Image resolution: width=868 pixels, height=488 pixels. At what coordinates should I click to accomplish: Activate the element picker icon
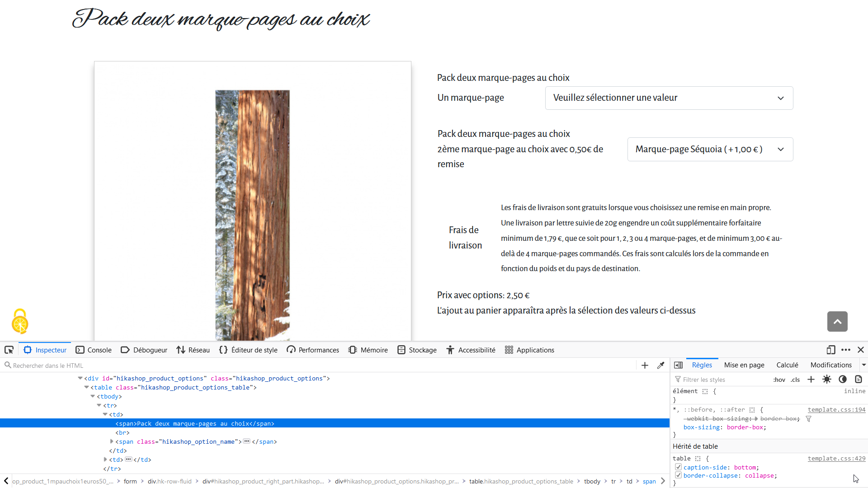coord(9,350)
